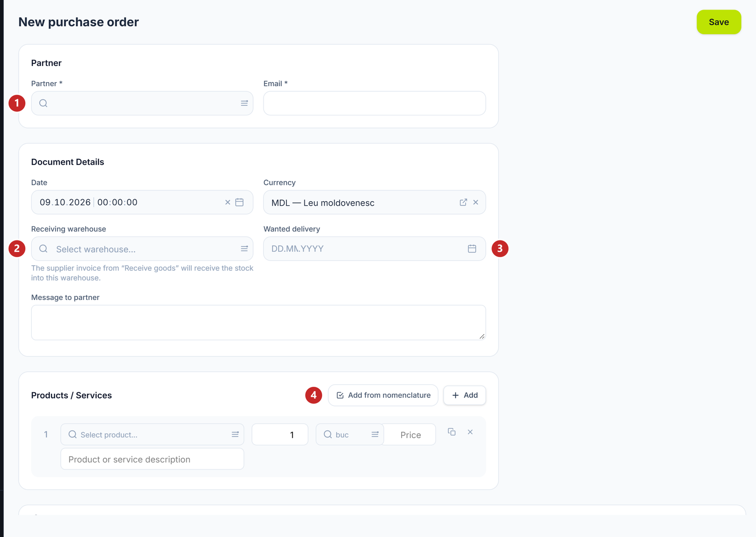Click the quantity field showing 1
This screenshot has height=537, width=756.
tap(280, 435)
